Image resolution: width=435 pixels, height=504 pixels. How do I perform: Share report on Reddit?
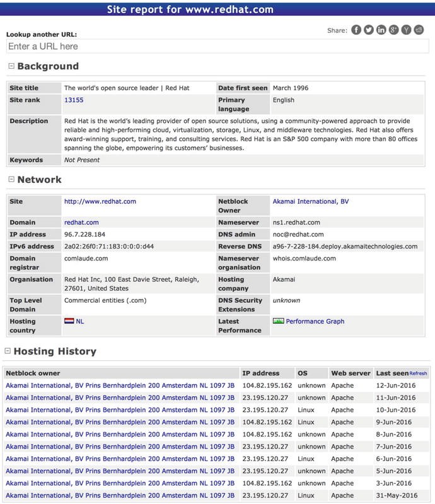click(x=419, y=30)
